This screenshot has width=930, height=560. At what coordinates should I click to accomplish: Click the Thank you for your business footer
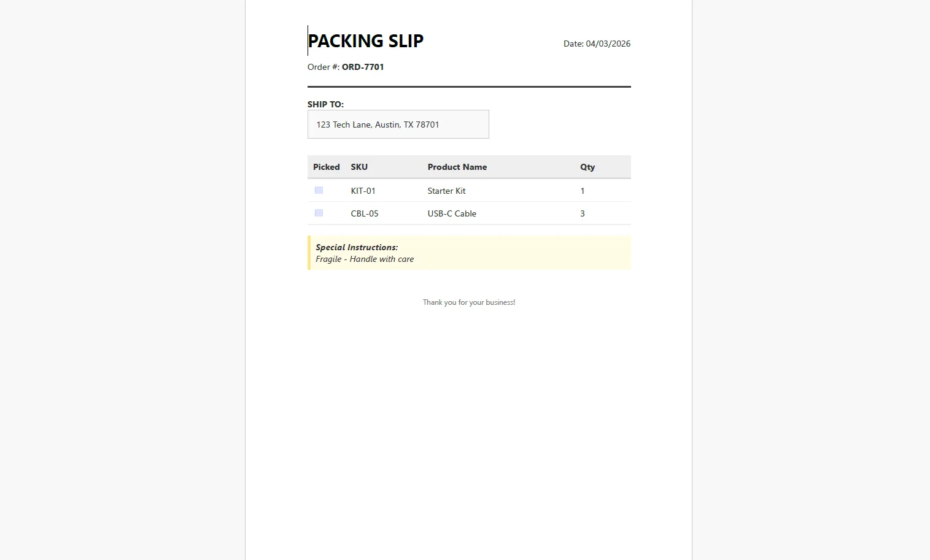(469, 302)
